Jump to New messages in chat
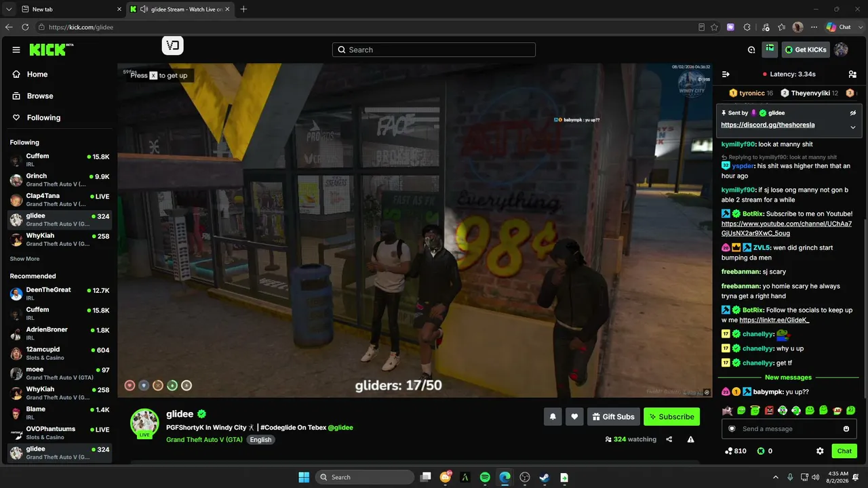This screenshot has height=488, width=868. coord(788,378)
